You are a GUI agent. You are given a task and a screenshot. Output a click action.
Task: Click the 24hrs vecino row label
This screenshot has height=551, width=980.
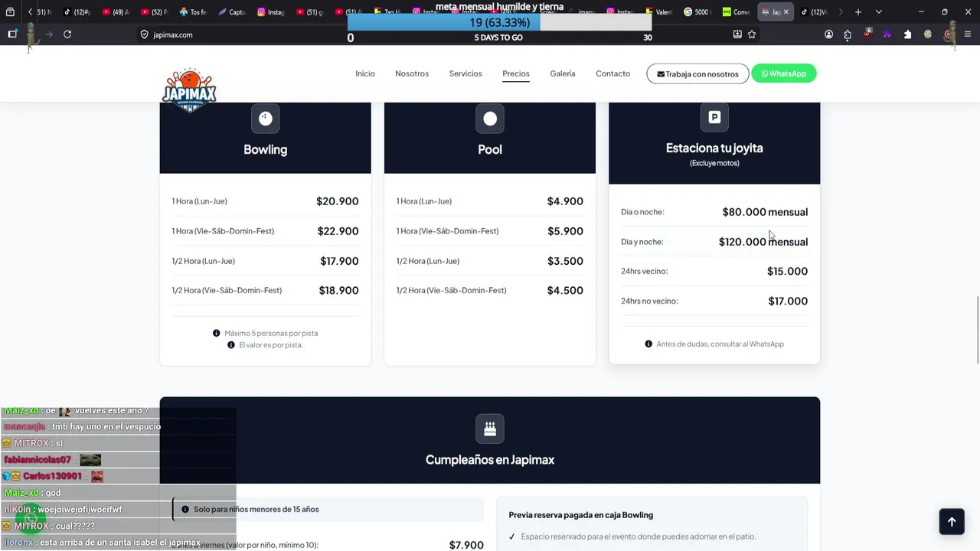(644, 271)
